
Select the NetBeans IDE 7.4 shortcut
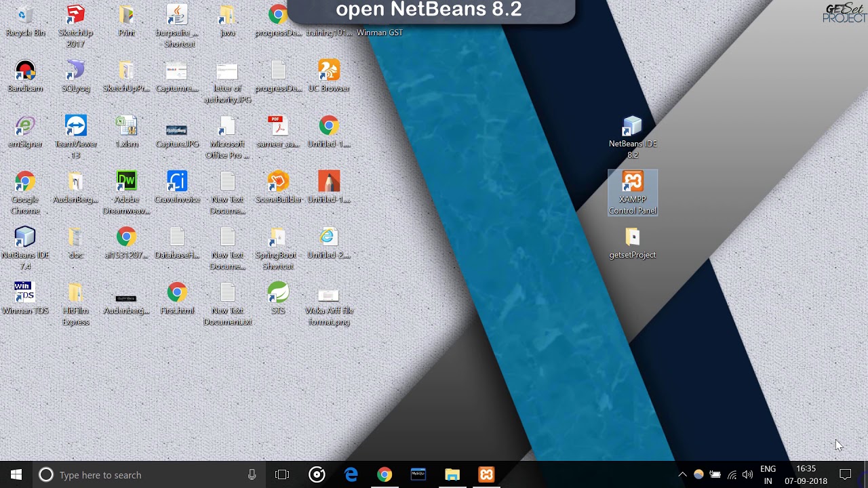[25, 249]
